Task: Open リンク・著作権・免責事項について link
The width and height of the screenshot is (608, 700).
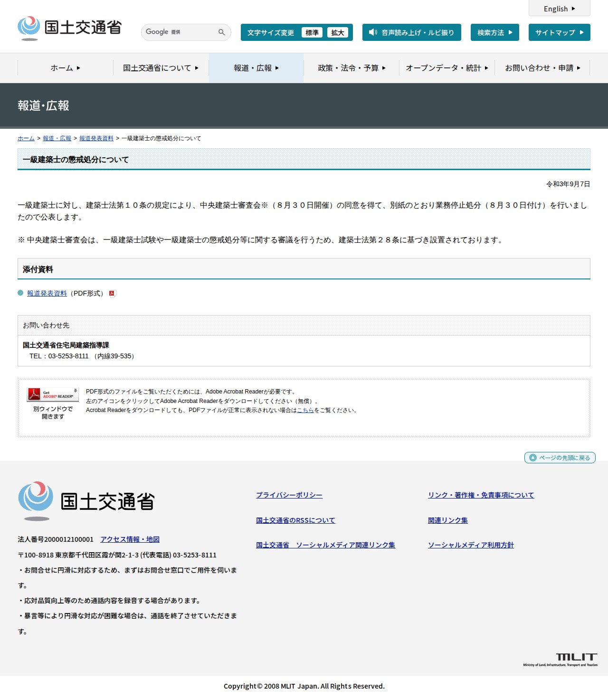Action: tap(481, 495)
